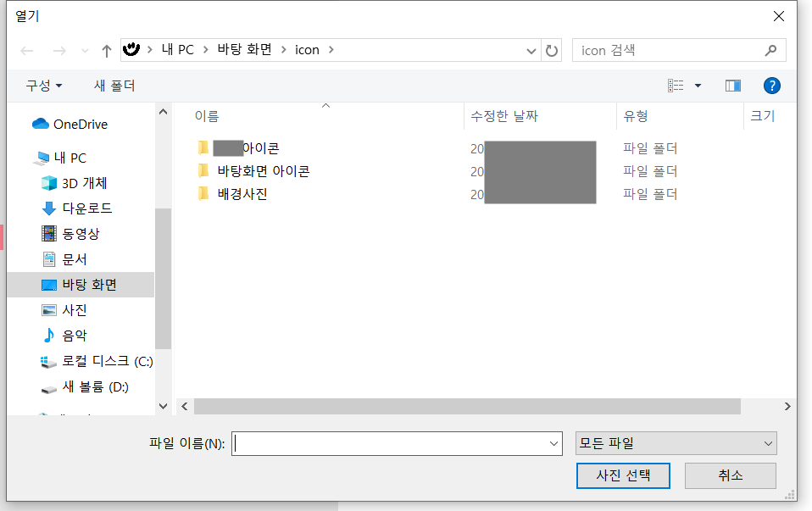Close the 열기 dialog
The width and height of the screenshot is (812, 511).
pyautogui.click(x=778, y=16)
